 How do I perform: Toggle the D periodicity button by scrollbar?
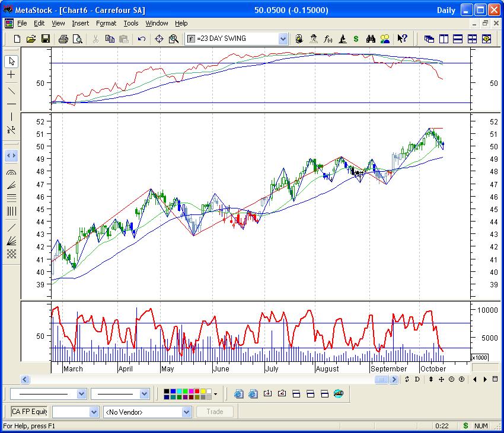[x=417, y=380]
